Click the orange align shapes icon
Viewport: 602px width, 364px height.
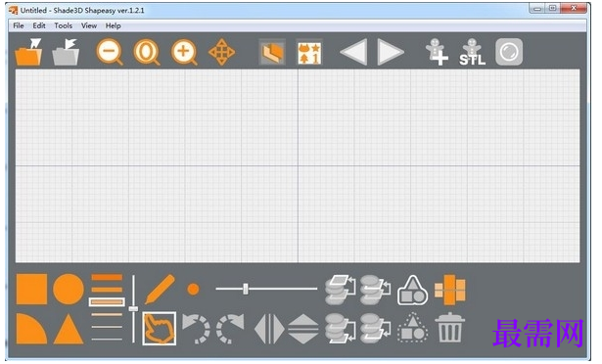(x=449, y=290)
